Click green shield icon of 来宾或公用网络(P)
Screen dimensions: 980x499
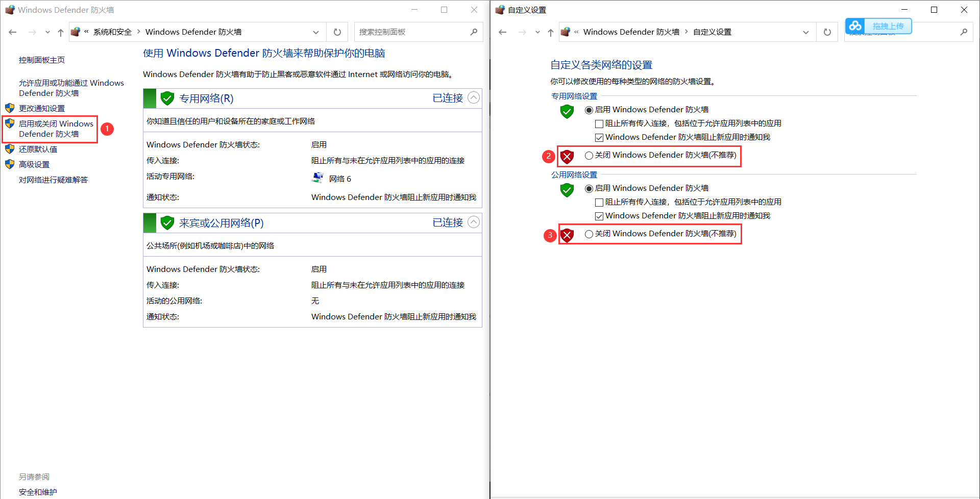(x=167, y=223)
